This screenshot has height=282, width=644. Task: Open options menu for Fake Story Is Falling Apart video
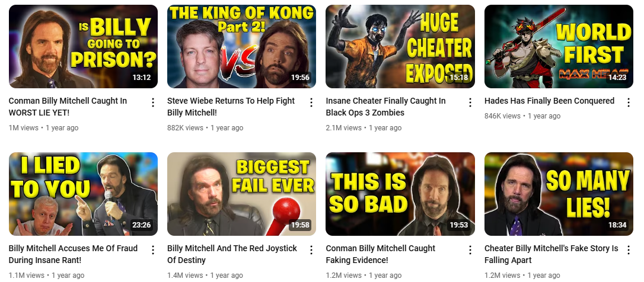[x=629, y=250]
